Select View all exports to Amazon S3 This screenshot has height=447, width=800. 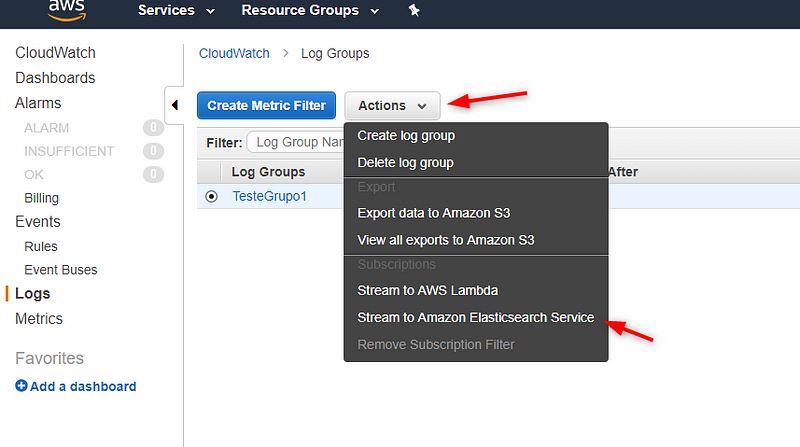tap(446, 240)
